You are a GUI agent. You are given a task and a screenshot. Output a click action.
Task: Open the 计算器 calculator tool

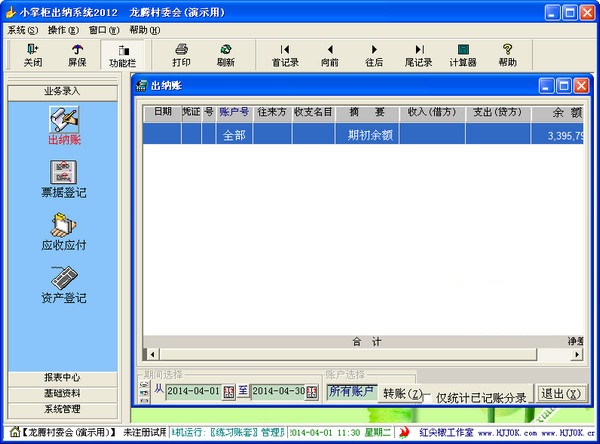(x=463, y=56)
